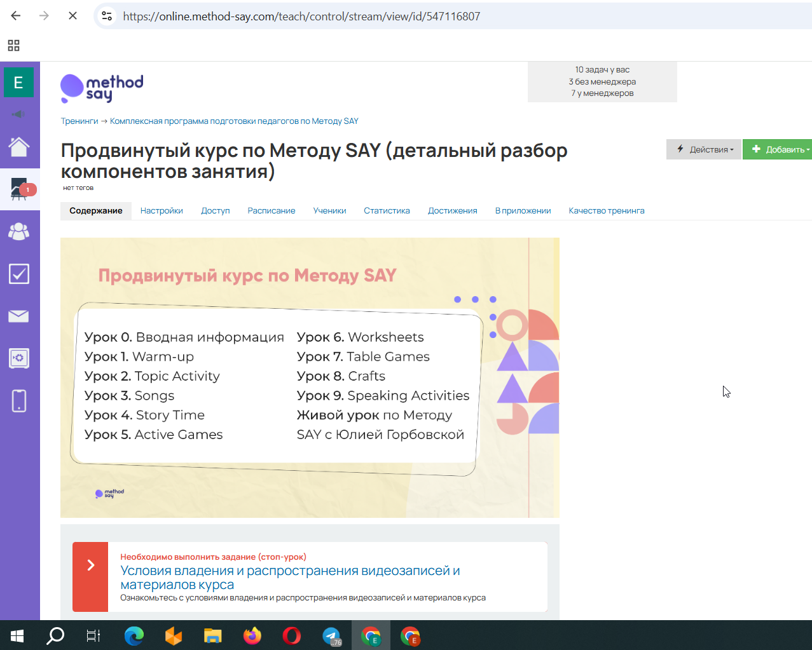Viewport: 812px width, 650px height.
Task: Open trainings icon with red badge
Action: (20, 189)
